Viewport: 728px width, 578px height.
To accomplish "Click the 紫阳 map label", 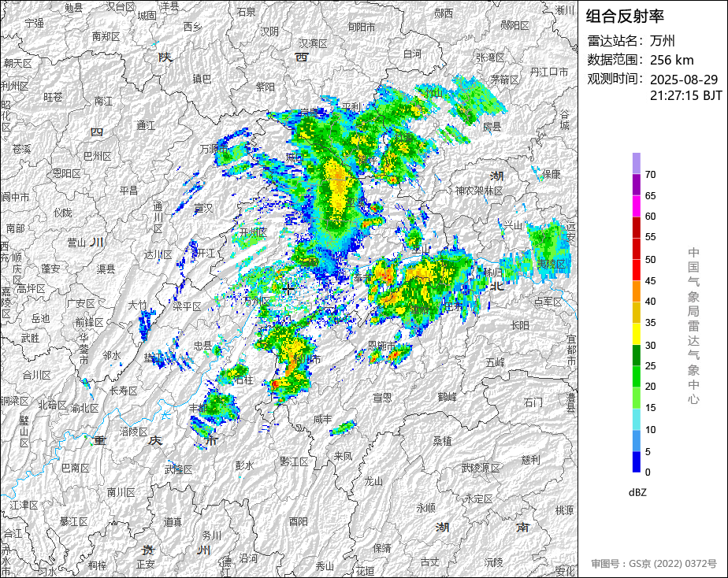I will coord(265,87).
